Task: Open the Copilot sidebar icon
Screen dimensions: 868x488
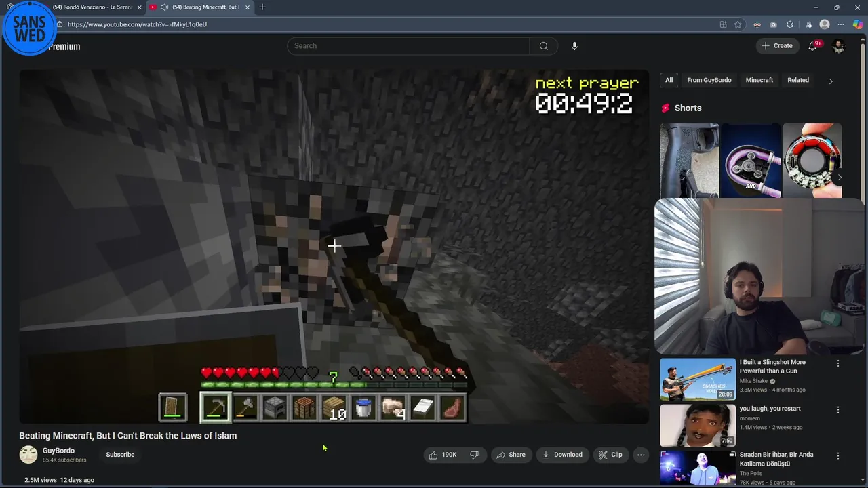Action: point(858,24)
